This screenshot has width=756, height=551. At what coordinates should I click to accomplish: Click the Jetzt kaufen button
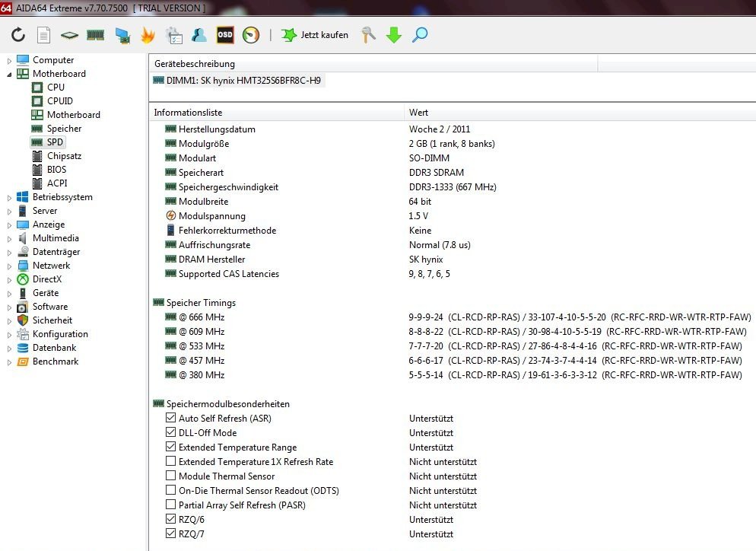[315, 35]
